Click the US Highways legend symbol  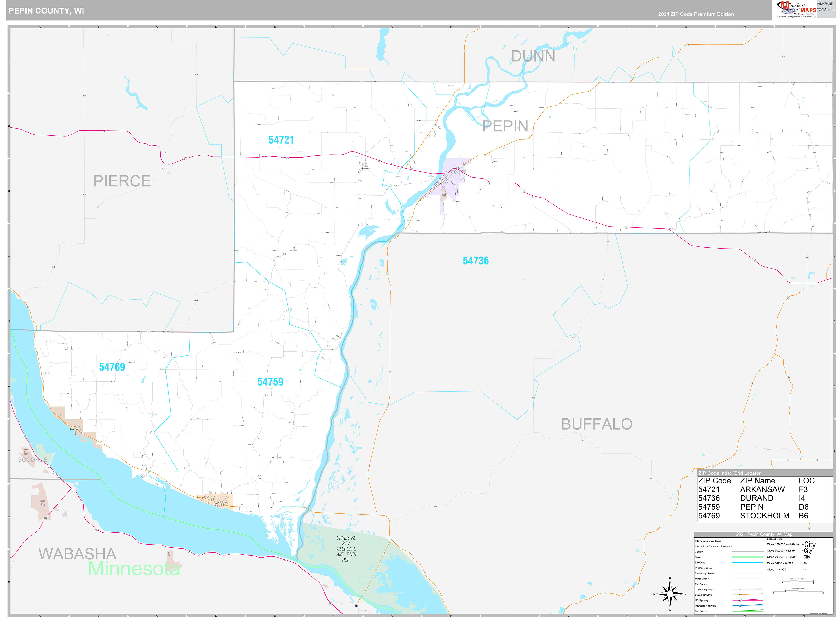(748, 600)
